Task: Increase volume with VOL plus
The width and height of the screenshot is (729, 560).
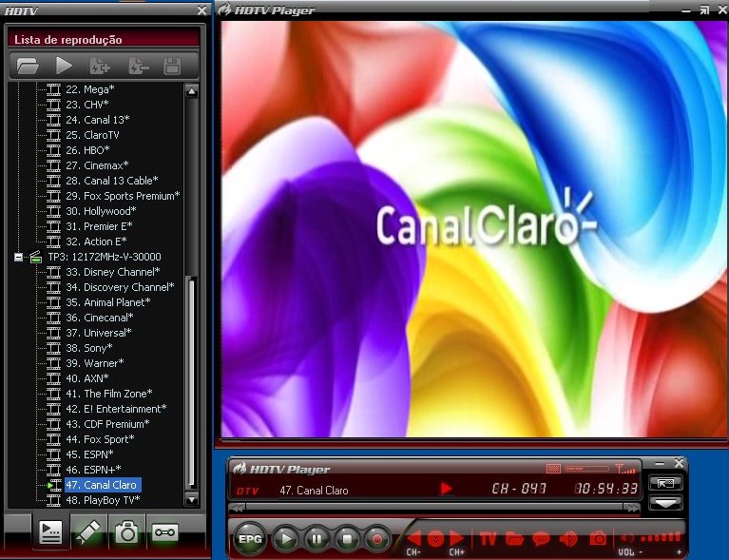Action: pyautogui.click(x=680, y=552)
